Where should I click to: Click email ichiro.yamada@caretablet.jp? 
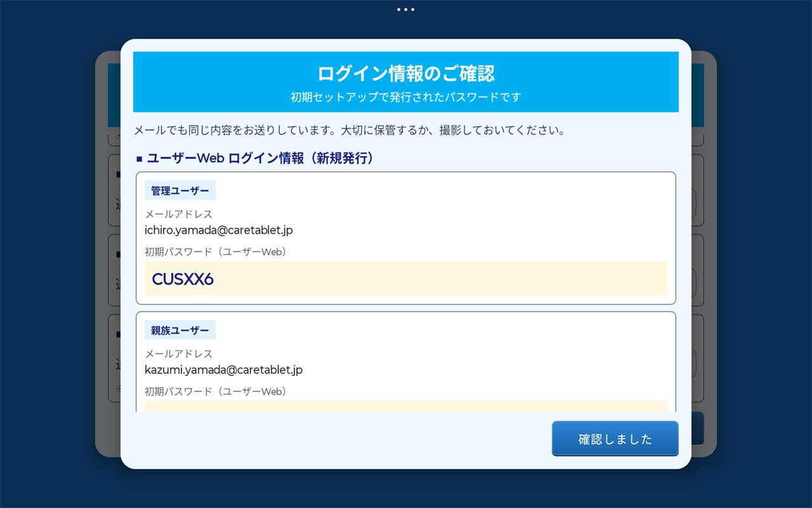click(x=219, y=230)
